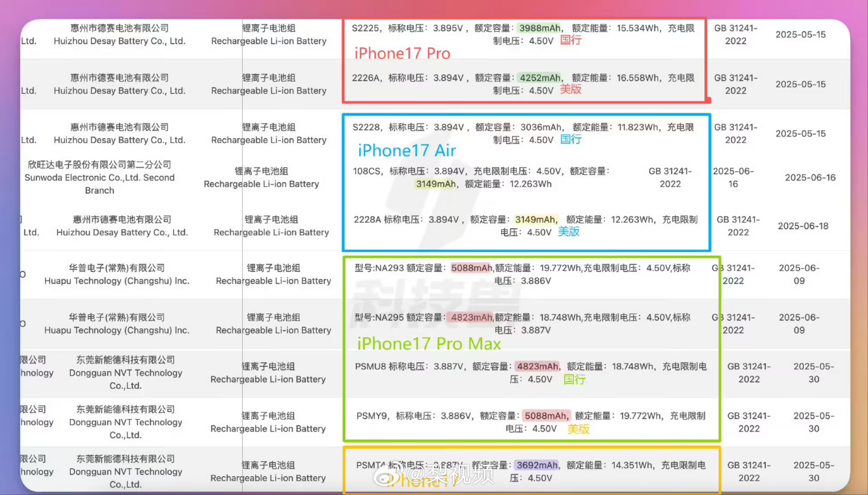Click 12.263Wh in the 2228A row

tap(632, 220)
